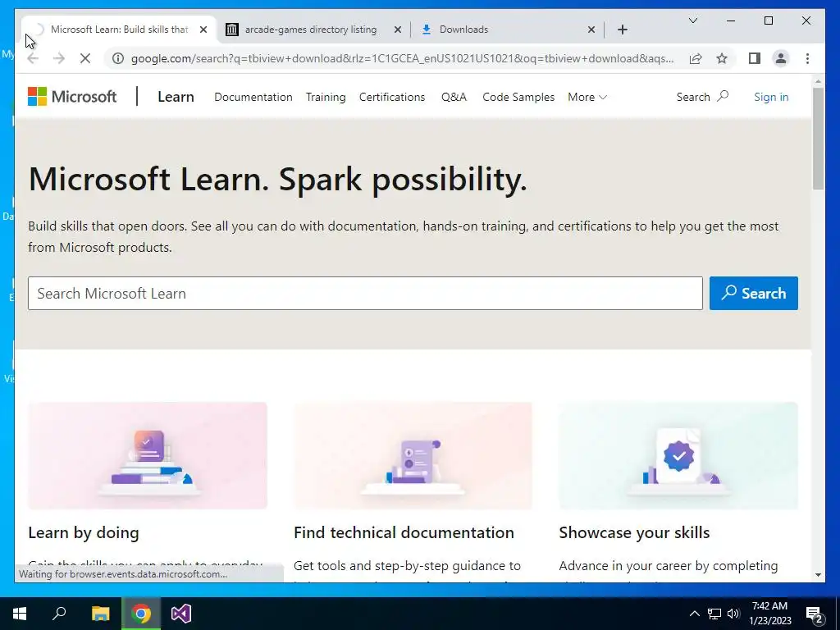Open File Explorer from taskbar
This screenshot has width=840, height=630.
[100, 614]
